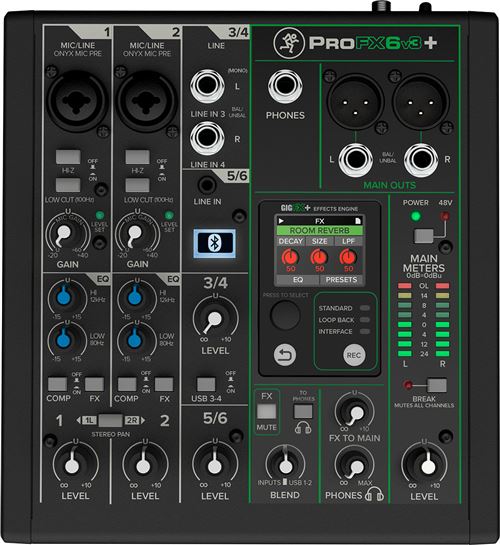Click the ROOM REVERB preset name on display

pyautogui.click(x=319, y=230)
